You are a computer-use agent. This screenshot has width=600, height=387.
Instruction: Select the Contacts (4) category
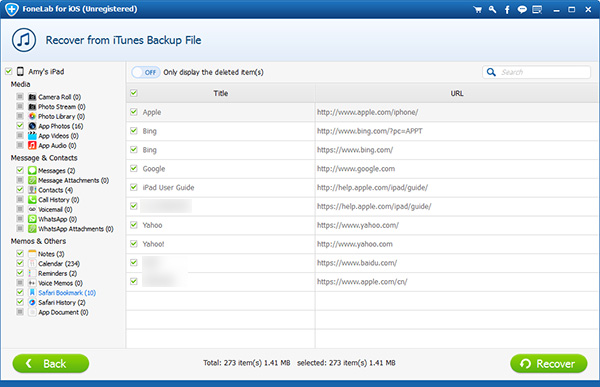click(x=55, y=190)
